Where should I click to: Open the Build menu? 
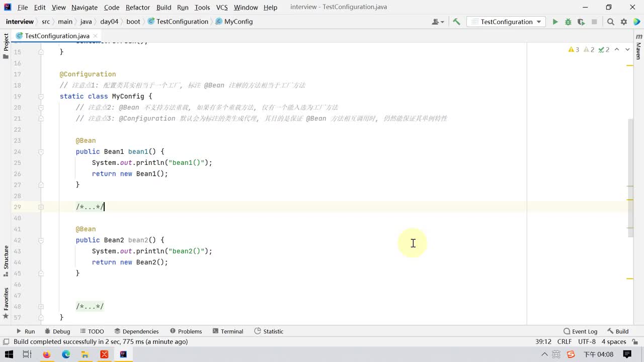[x=164, y=7]
